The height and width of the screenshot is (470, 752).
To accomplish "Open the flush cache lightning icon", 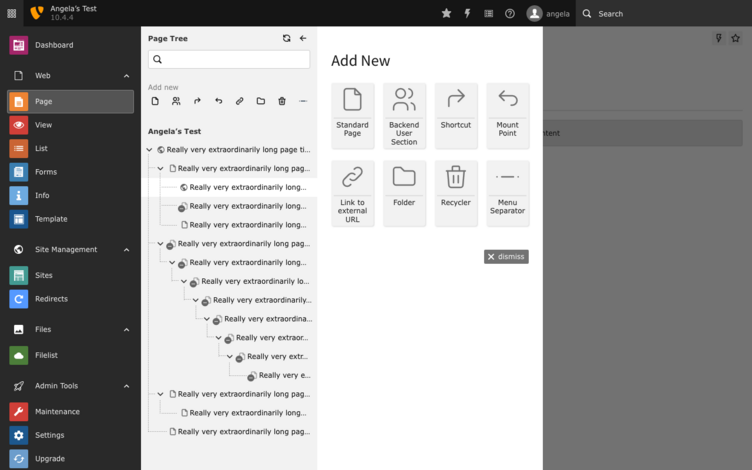I will click(x=468, y=13).
